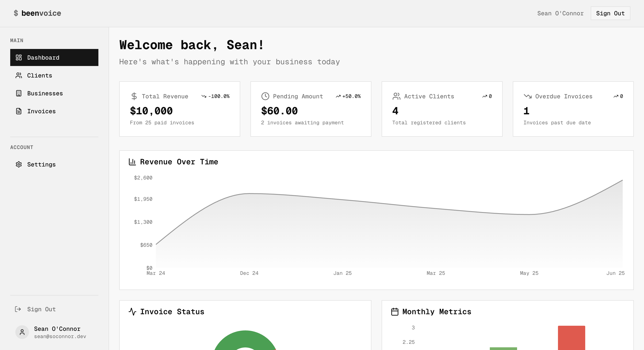Click the beenvoice dollar logo icon
644x350 pixels.
click(16, 13)
